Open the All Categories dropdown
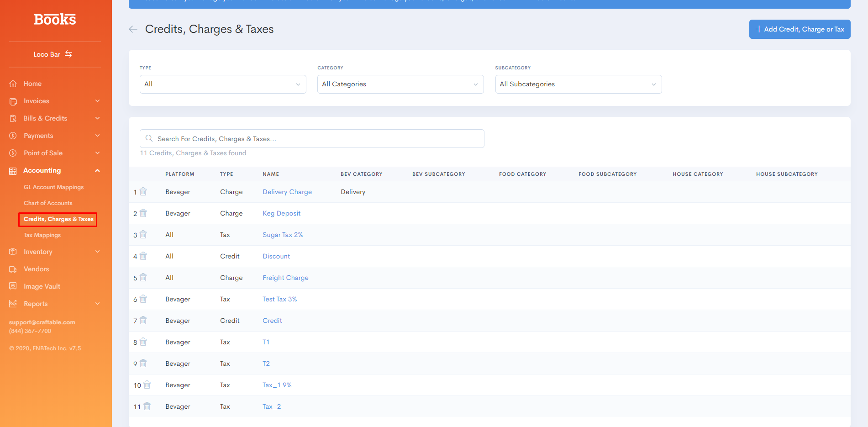This screenshot has width=868, height=427. [400, 84]
